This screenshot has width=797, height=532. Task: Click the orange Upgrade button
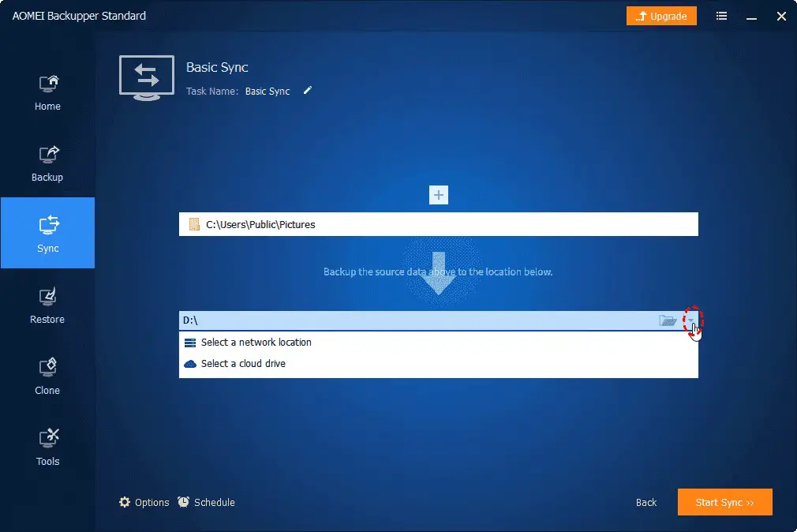[661, 16]
